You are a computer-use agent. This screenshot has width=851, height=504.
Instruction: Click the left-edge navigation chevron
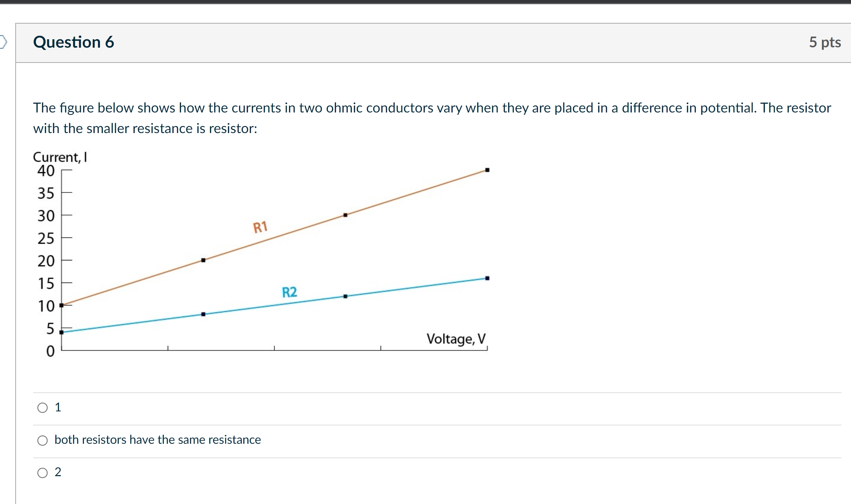[x=3, y=43]
